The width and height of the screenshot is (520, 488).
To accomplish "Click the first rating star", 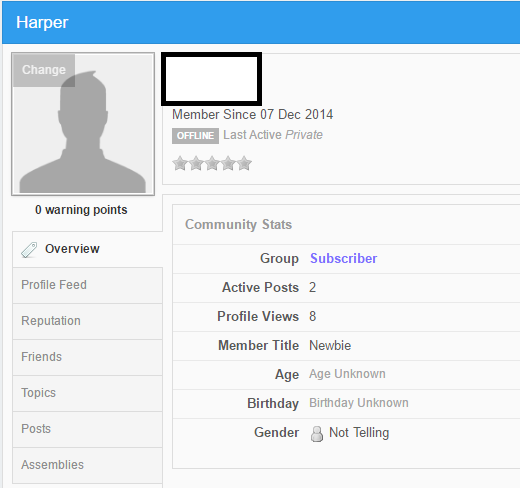I will 180,163.
